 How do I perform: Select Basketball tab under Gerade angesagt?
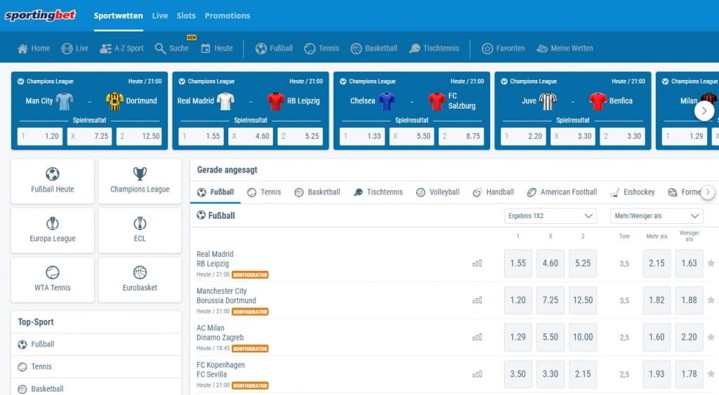tap(317, 192)
